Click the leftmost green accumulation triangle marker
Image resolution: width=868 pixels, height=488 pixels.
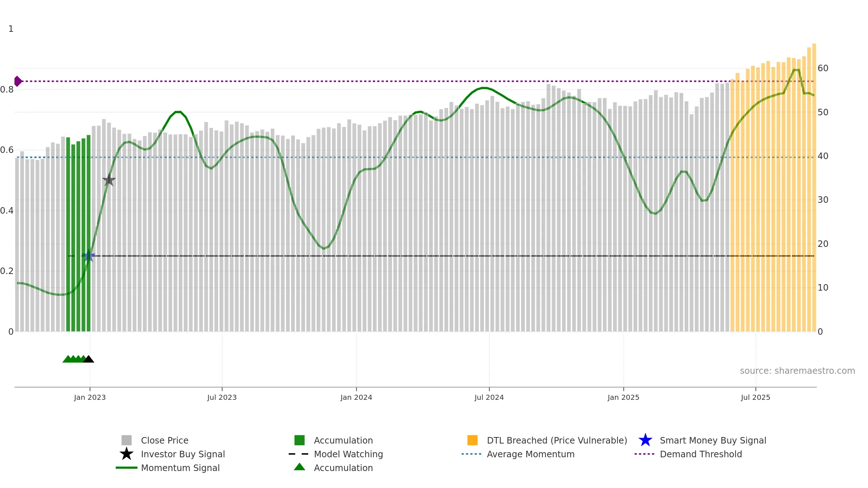68,359
